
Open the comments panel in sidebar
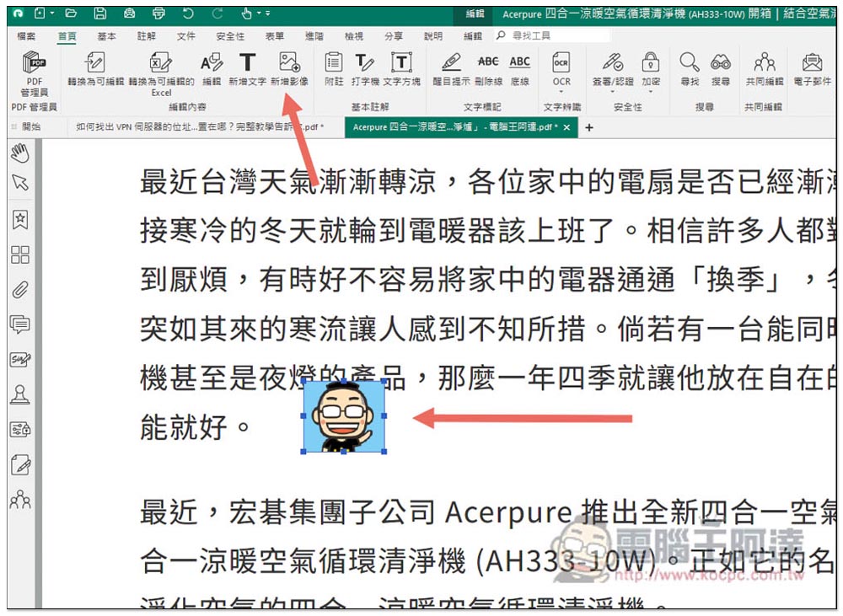click(x=20, y=324)
